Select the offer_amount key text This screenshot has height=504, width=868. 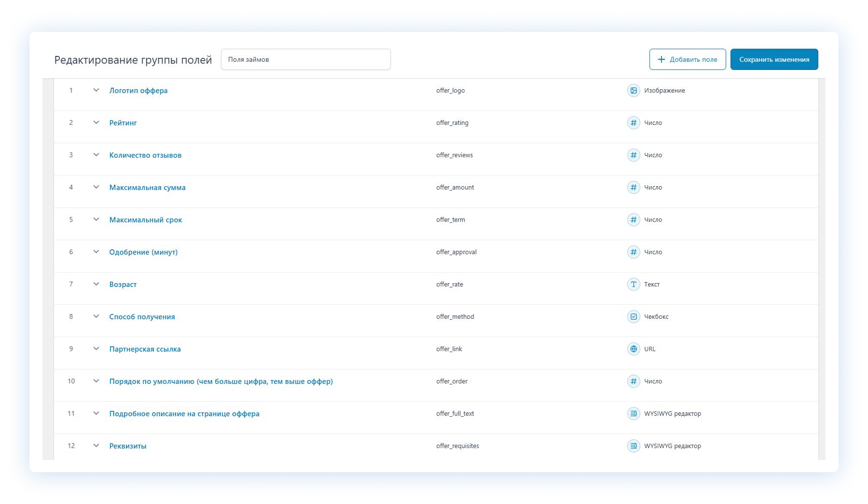point(455,188)
